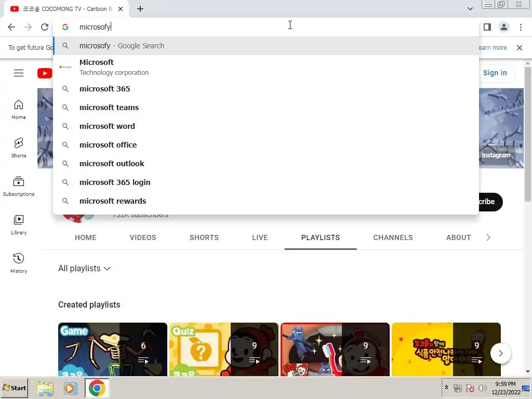Go to YouTube Home in sidebar
This screenshot has width=532, height=399.
click(x=19, y=109)
